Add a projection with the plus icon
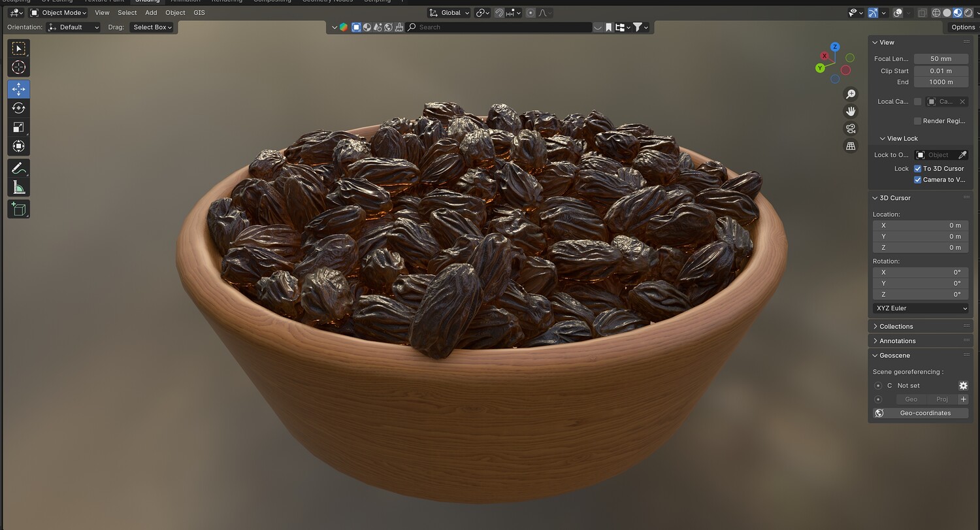980x530 pixels. 963,399
